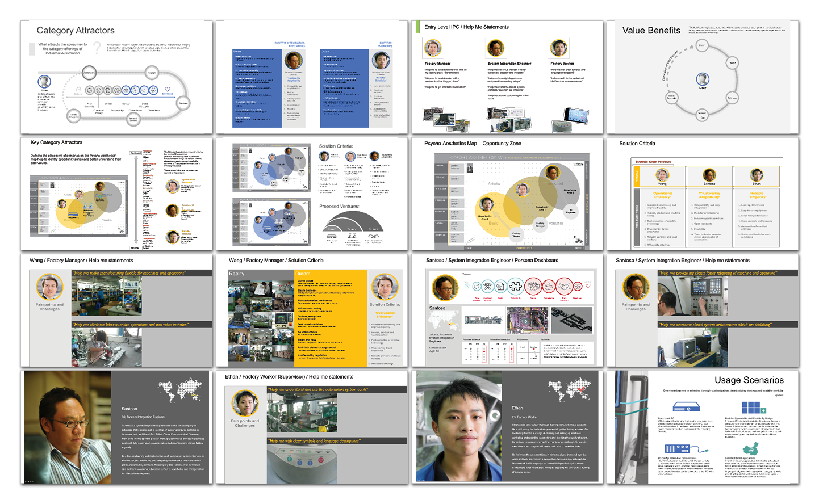Click the "Help me with clear symbols" quote bar

pos(337,441)
